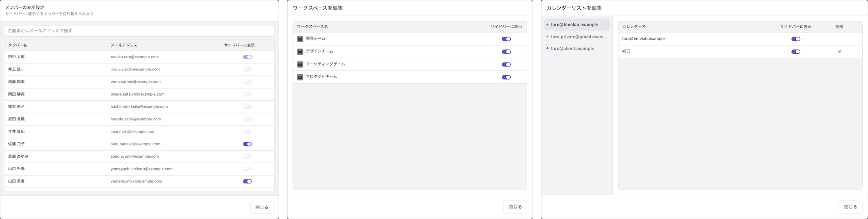Enable sidebar display for 山口 千春
The width and height of the screenshot is (868, 219).
[x=247, y=169]
